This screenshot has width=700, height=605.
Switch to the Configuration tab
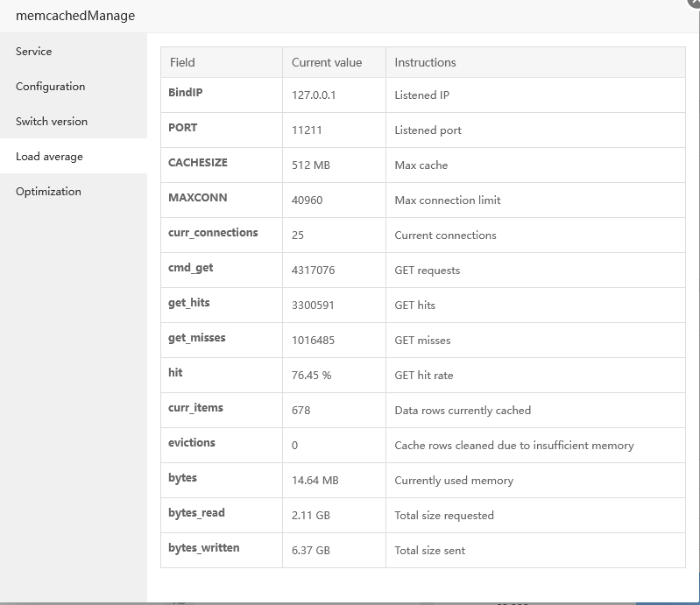pyautogui.click(x=51, y=87)
